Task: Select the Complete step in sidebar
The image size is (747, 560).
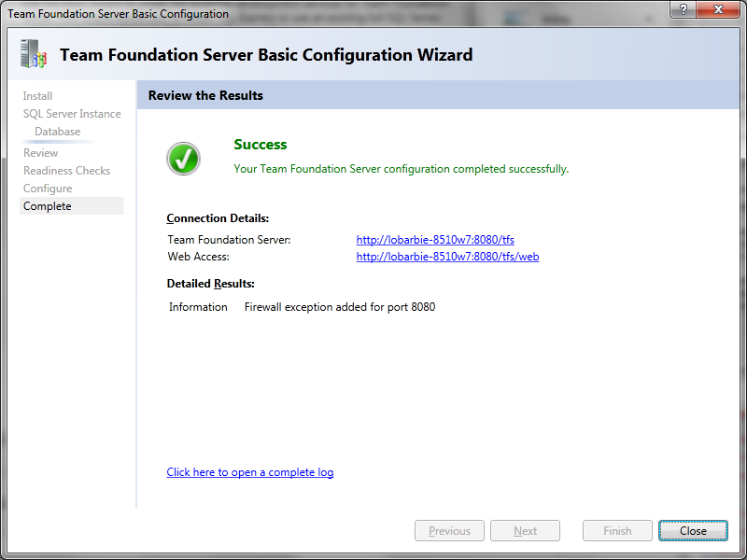Action: point(72,206)
